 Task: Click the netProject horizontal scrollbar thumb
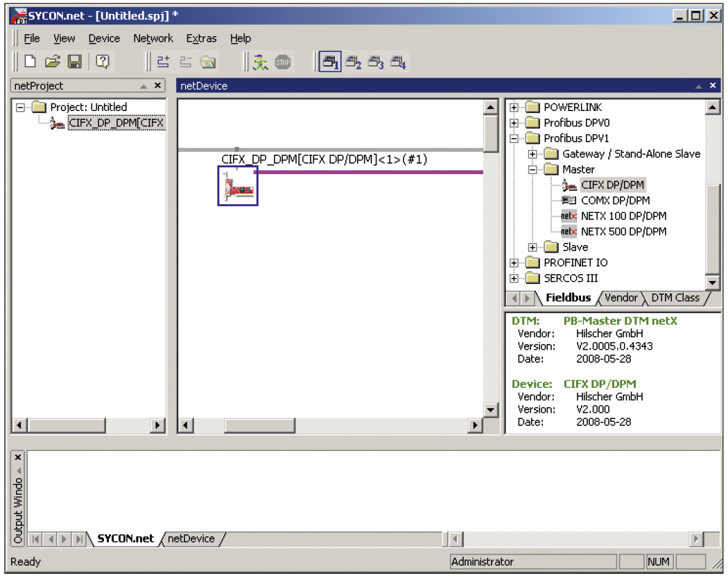[67, 425]
